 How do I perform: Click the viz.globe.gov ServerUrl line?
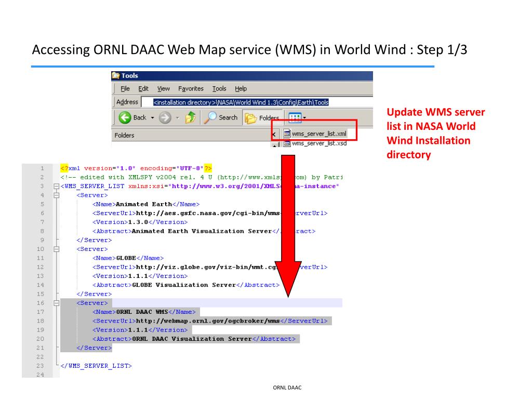[210, 267]
